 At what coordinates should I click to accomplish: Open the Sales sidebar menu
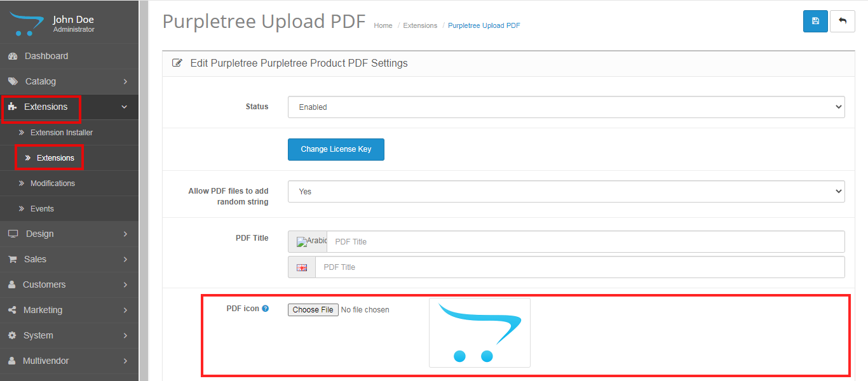click(69, 260)
